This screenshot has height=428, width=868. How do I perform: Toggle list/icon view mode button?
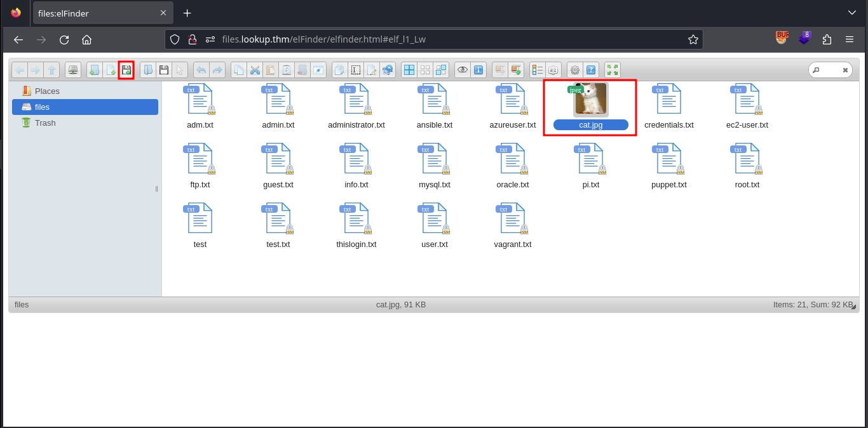click(x=537, y=70)
